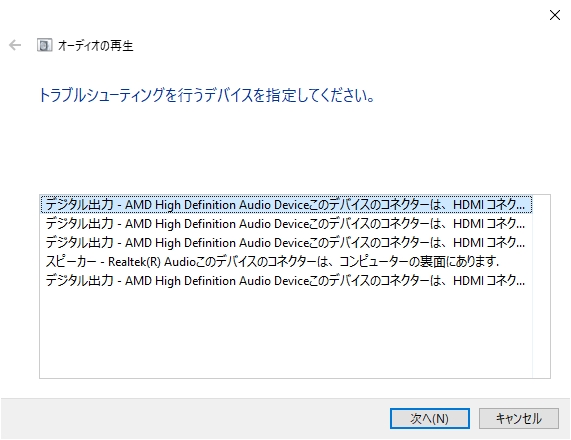
Task: Go back using the left arrow icon
Action: click(x=15, y=45)
